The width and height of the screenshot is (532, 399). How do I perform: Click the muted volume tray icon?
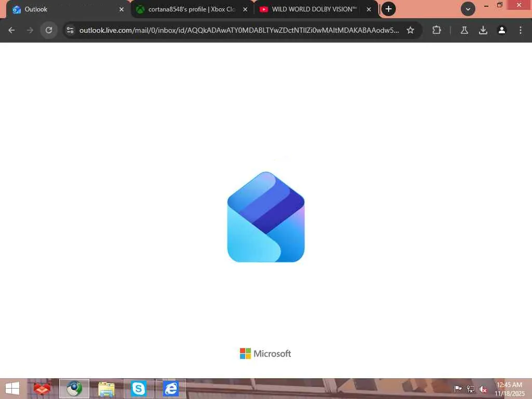483,389
